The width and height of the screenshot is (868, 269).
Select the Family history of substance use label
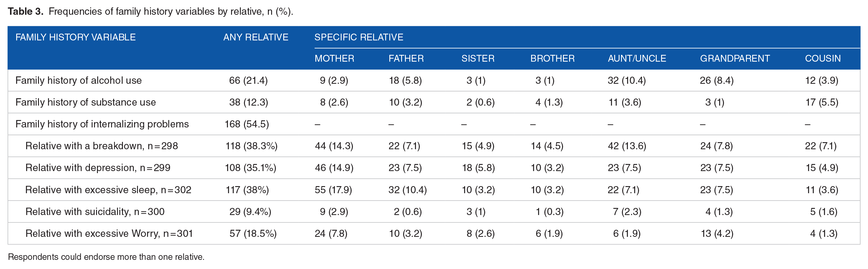click(85, 102)
